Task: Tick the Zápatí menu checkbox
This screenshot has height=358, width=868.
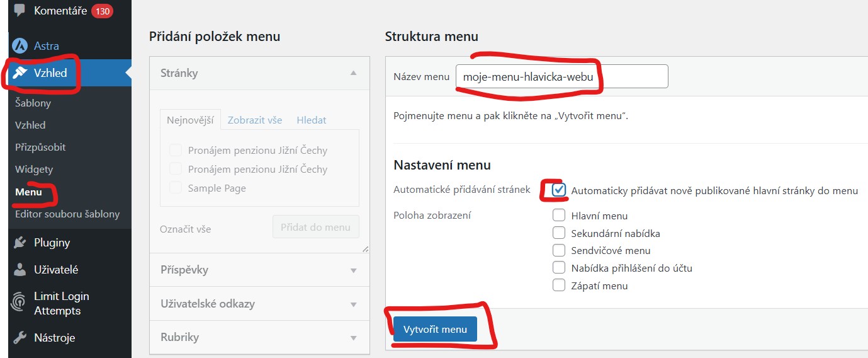Action: 559,286
